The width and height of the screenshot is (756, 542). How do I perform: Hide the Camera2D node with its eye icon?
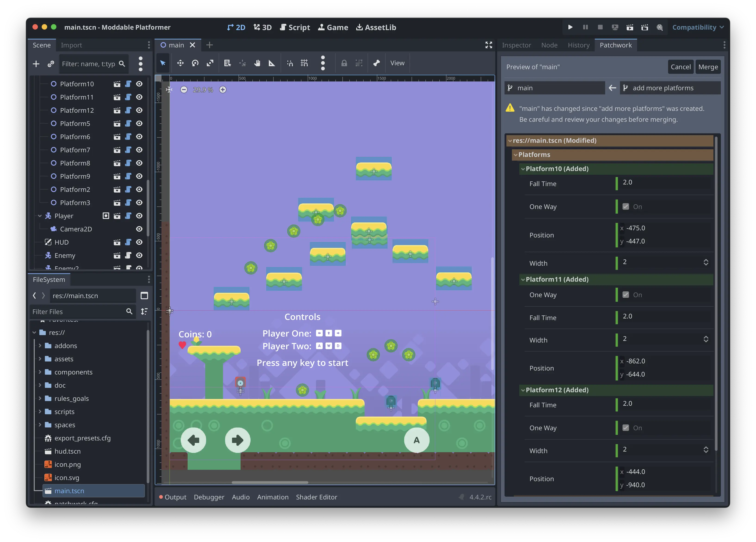139,229
